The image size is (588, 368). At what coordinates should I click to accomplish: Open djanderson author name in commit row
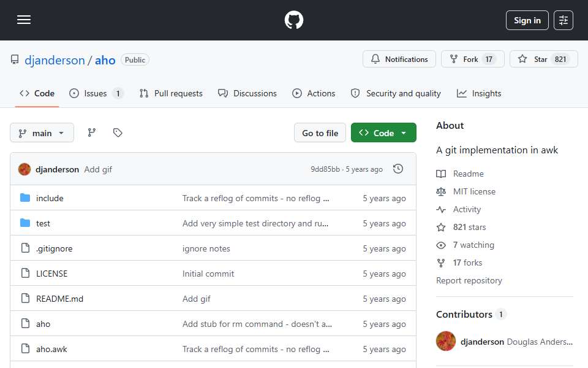tap(57, 169)
